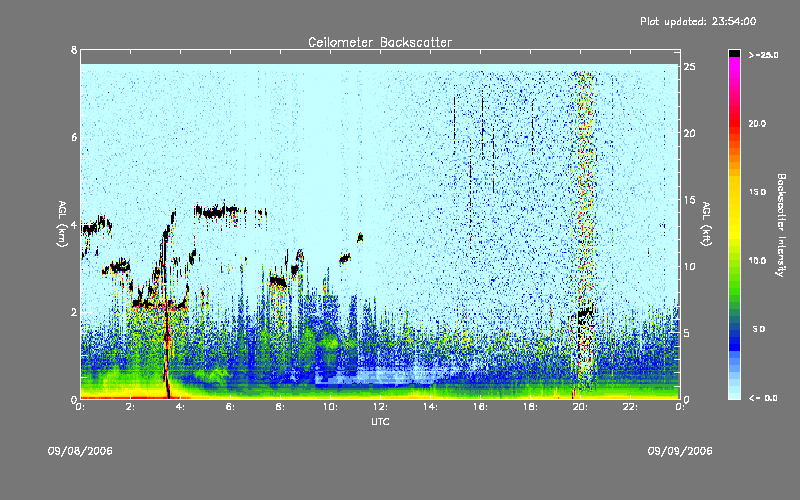Click the small cloud echo near 11 UTC
The image size is (800, 500).
click(360, 237)
